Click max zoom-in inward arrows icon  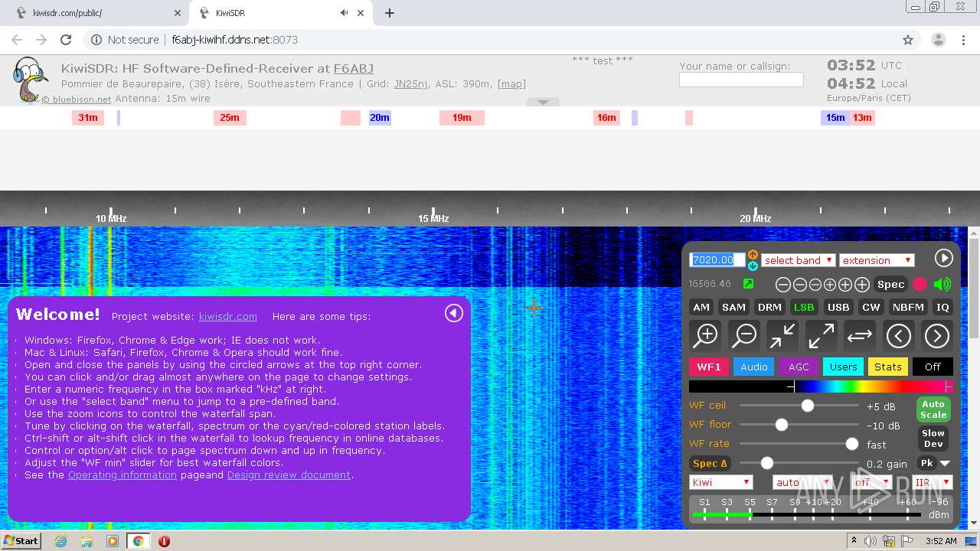(x=782, y=335)
